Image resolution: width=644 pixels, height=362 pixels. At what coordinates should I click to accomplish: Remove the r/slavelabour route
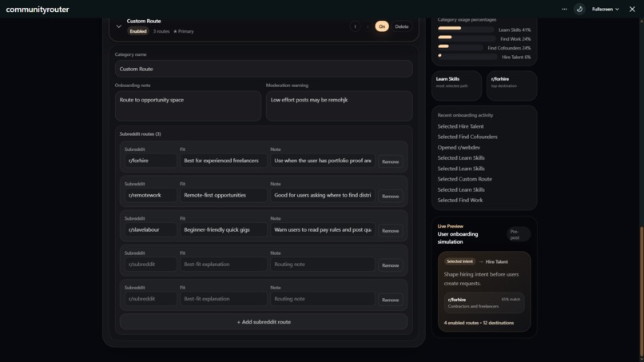pos(390,231)
